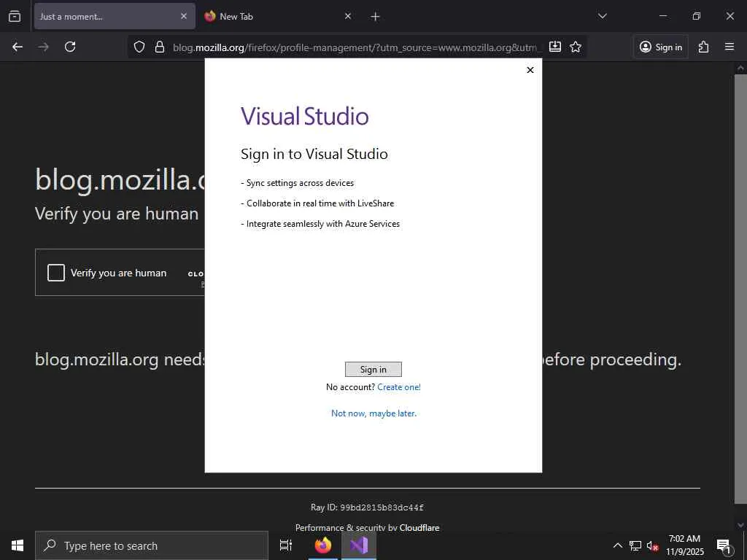Switch to the New Tab tab
The image size is (747, 560).
pyautogui.click(x=279, y=16)
